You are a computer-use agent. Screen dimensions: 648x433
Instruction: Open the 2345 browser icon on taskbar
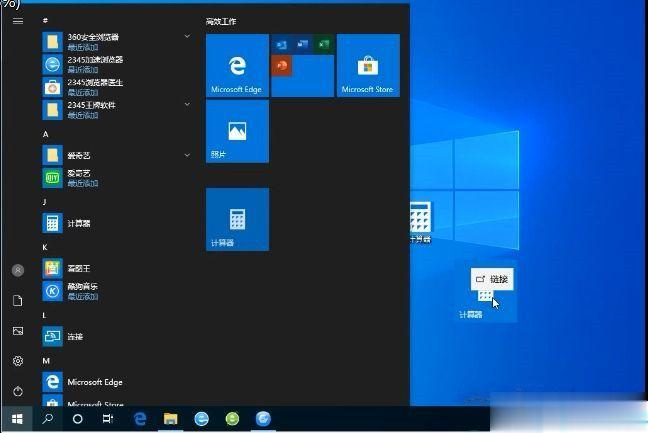coord(201,419)
